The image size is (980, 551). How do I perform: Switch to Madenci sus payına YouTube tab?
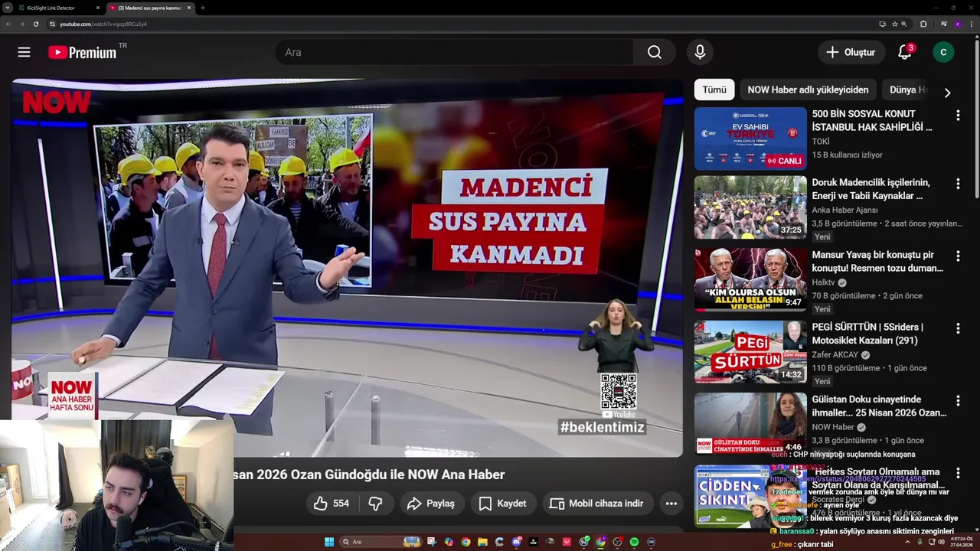pyautogui.click(x=150, y=8)
